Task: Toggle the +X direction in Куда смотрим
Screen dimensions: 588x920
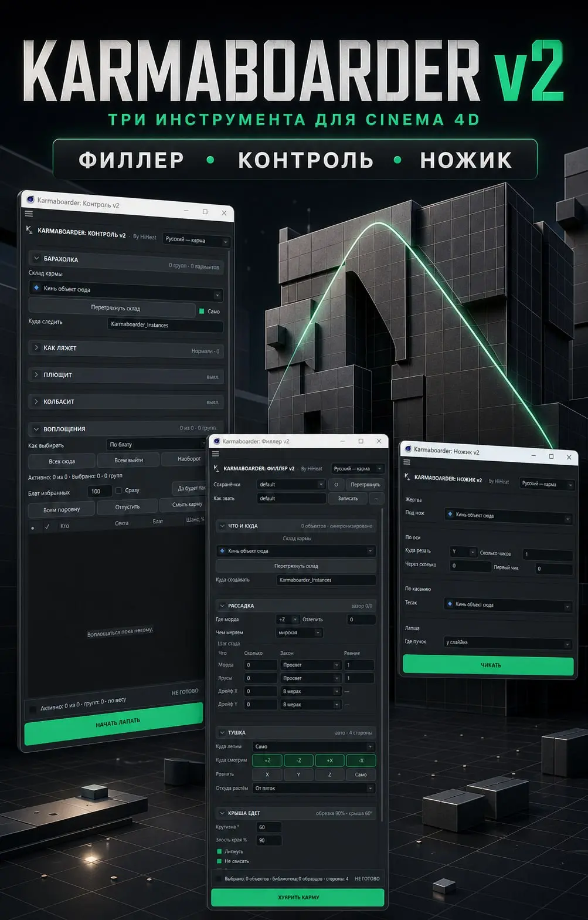Action: point(329,760)
